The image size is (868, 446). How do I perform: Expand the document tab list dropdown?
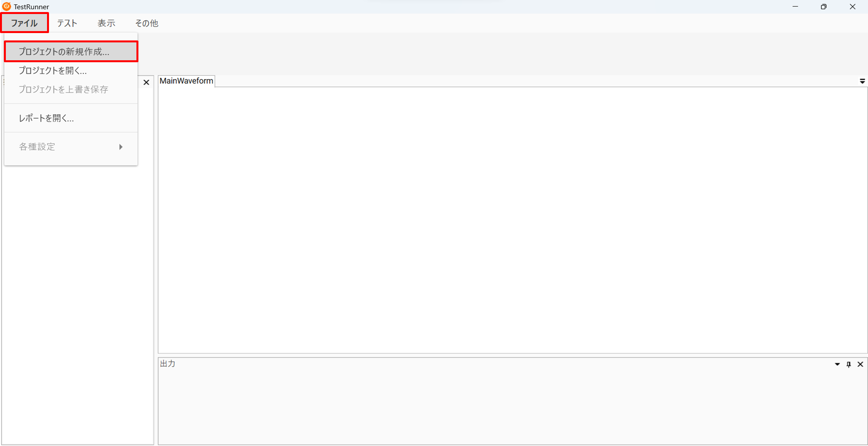[x=862, y=81]
